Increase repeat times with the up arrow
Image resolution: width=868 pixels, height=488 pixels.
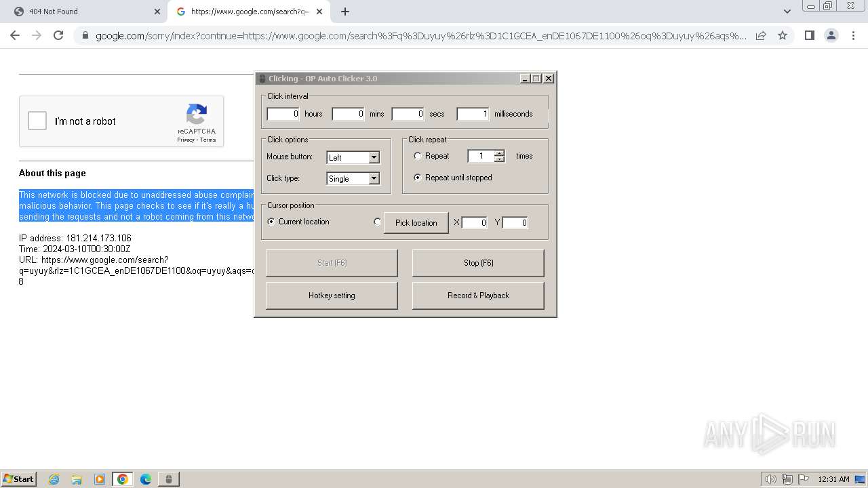500,152
